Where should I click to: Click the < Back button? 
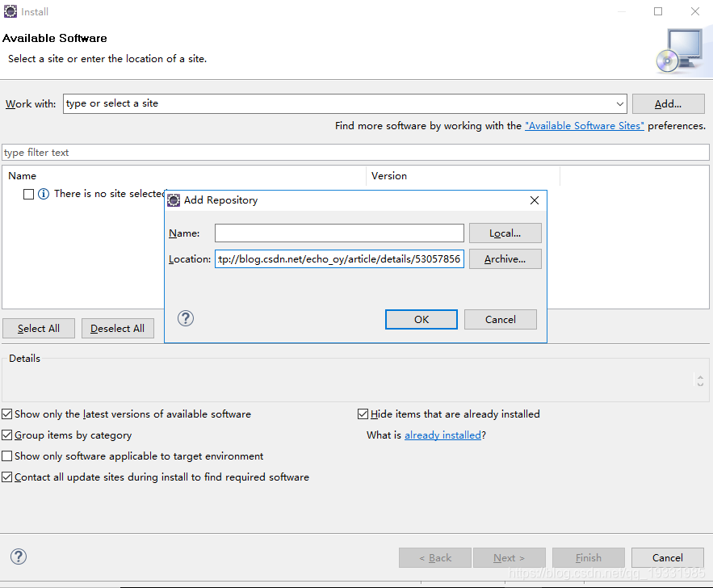tap(435, 557)
